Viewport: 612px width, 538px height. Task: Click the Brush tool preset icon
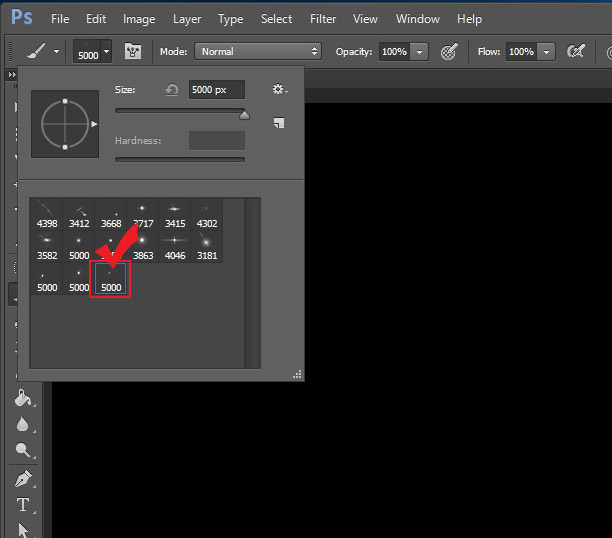pyautogui.click(x=36, y=51)
